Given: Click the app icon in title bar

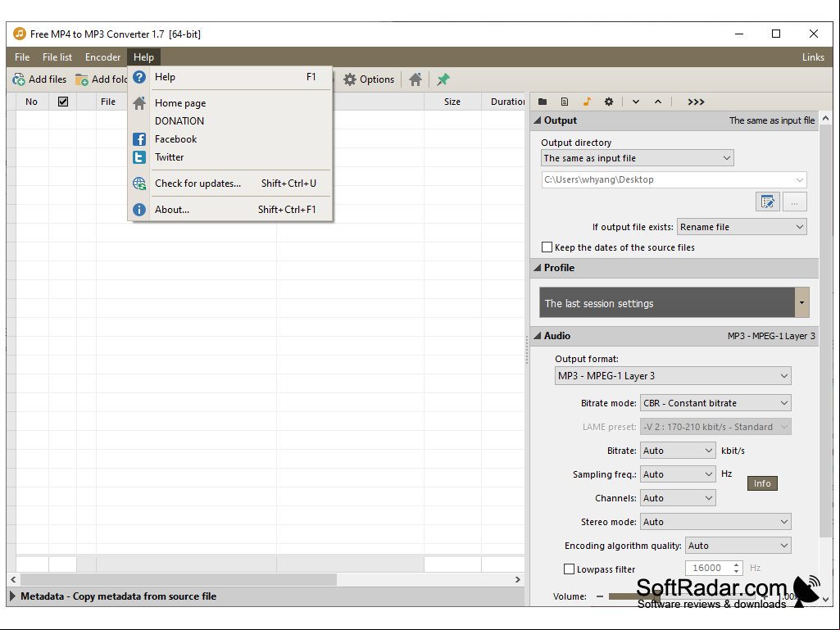Looking at the screenshot, I should [20, 34].
